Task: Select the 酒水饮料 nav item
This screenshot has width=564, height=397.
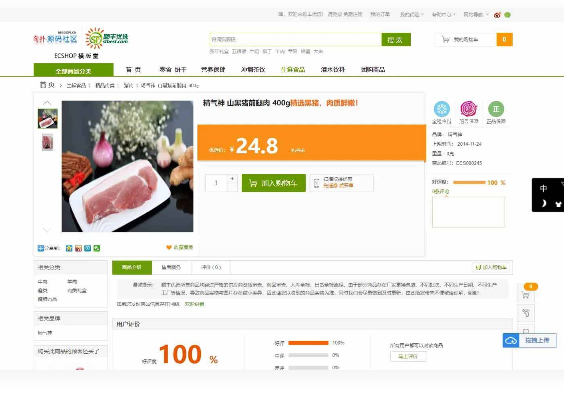Action: 333,69
